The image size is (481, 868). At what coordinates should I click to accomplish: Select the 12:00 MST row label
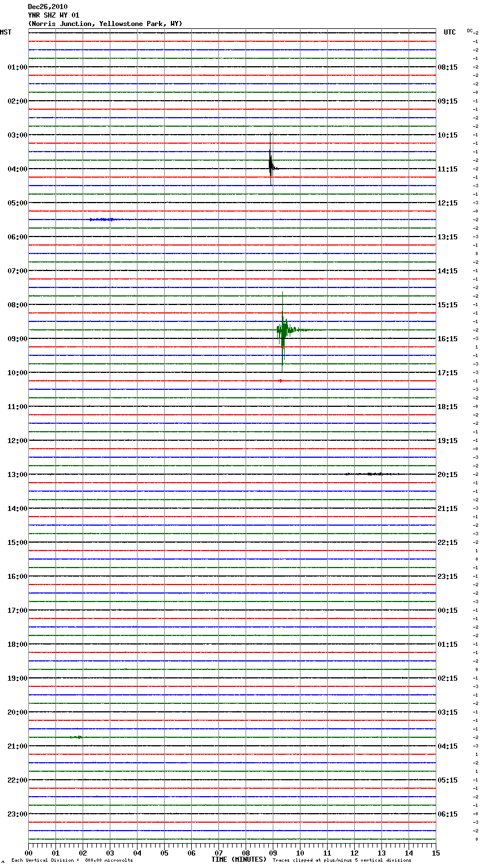point(18,441)
